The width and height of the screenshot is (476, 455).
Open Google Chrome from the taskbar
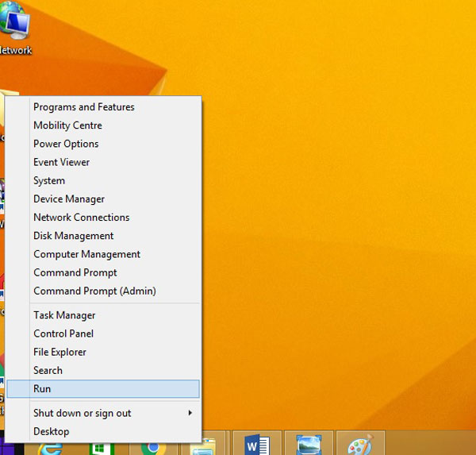tap(154, 449)
